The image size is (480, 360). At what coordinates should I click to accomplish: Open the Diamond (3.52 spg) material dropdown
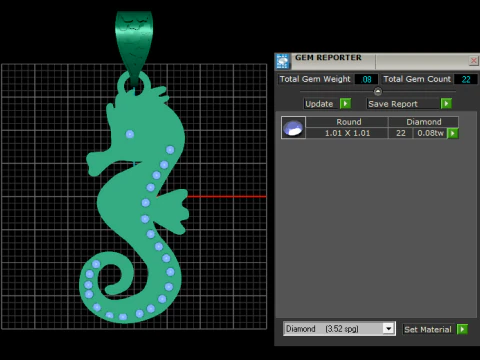pos(388,329)
